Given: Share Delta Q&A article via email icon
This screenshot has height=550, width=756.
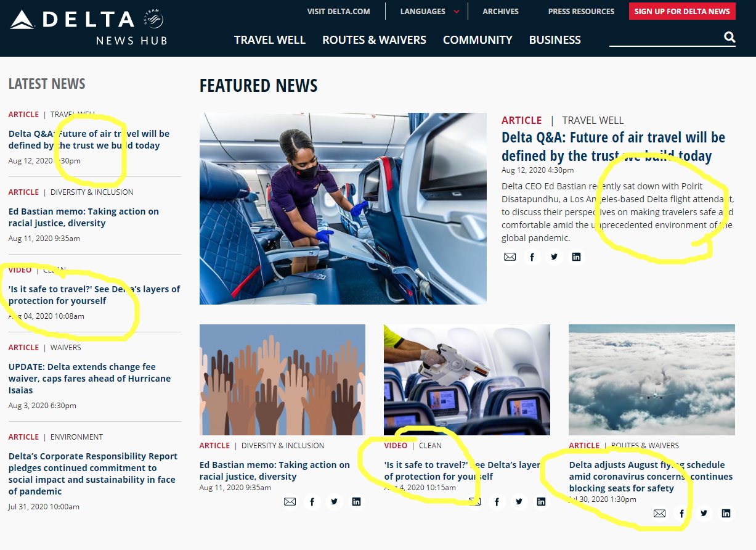Looking at the screenshot, I should coord(510,257).
